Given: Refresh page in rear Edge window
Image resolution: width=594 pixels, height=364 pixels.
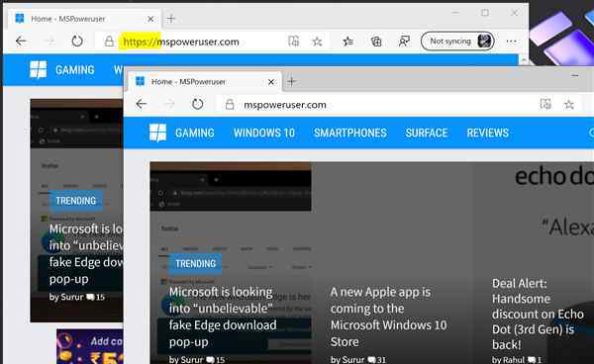Looking at the screenshot, I should (77, 41).
